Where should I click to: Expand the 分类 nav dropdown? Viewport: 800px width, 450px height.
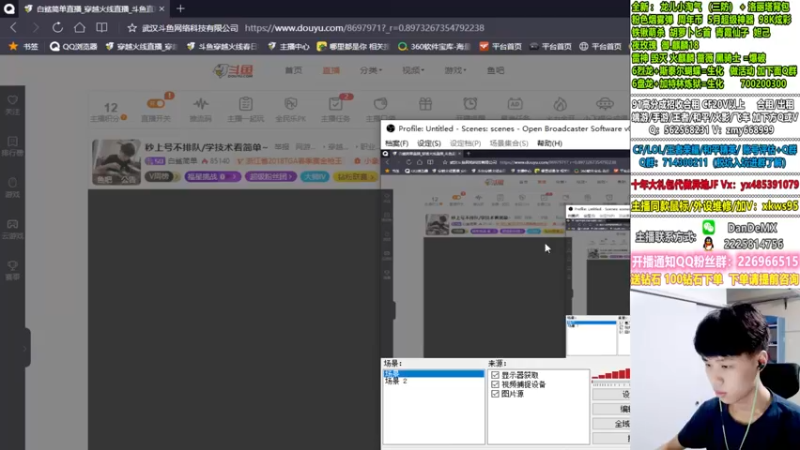371,70
